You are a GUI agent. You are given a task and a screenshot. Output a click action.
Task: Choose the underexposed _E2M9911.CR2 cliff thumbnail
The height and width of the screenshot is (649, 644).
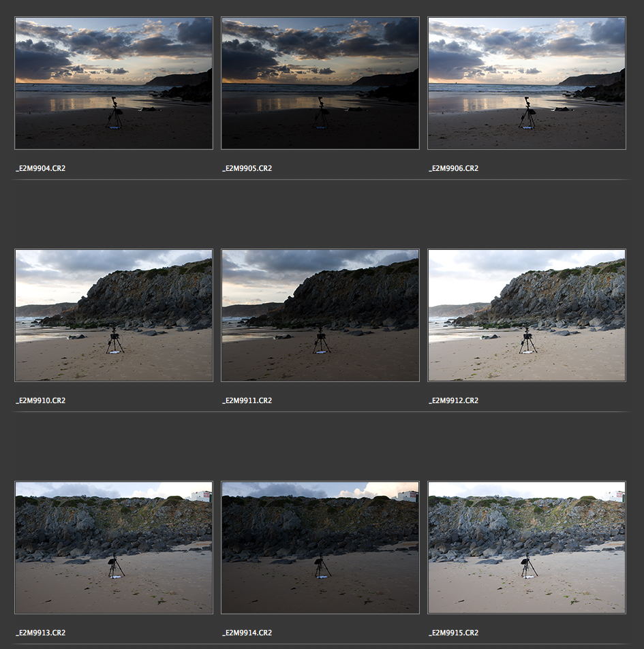click(x=320, y=315)
